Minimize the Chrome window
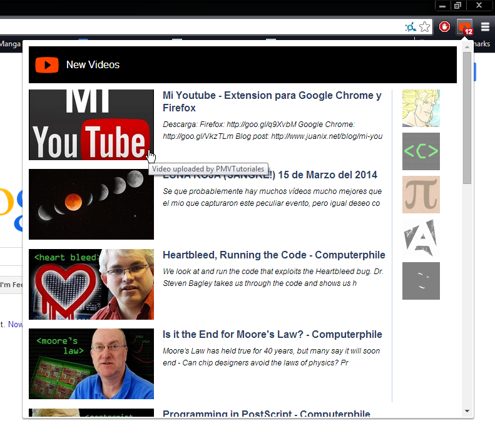The image size is (495, 448). (442, 6)
